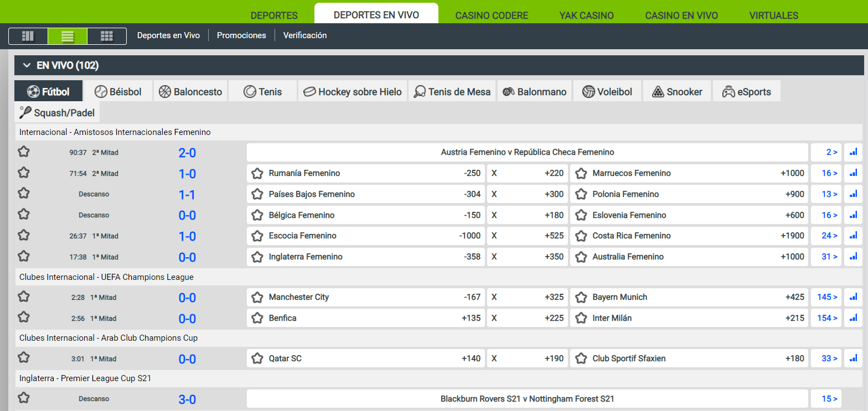
Task: Expand 33 more markets for Qatar SC
Action: coord(826,358)
